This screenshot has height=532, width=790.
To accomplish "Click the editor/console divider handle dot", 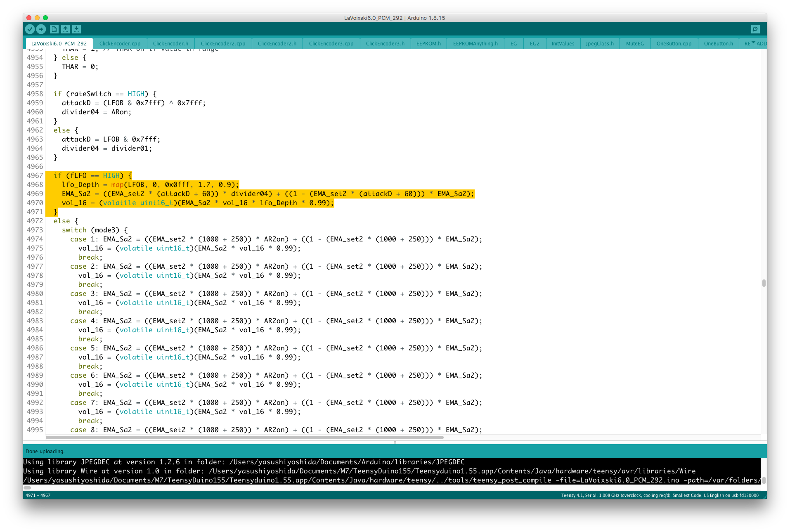I will (395, 442).
